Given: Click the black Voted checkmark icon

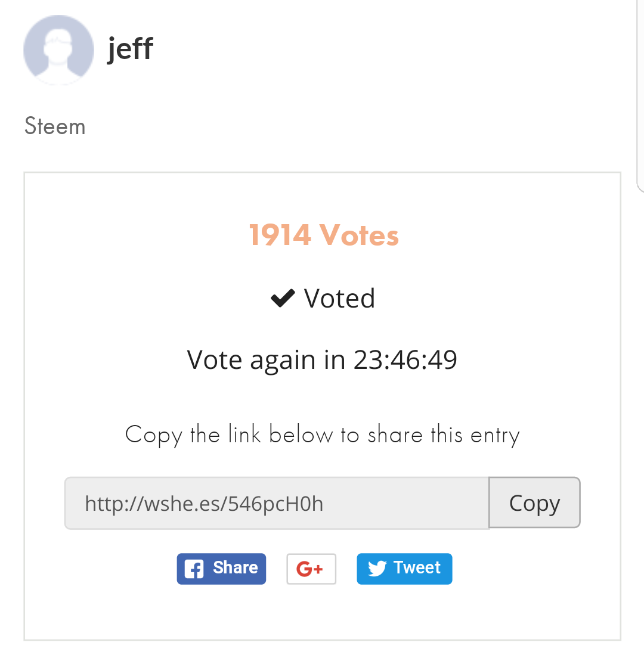Looking at the screenshot, I should 283,298.
